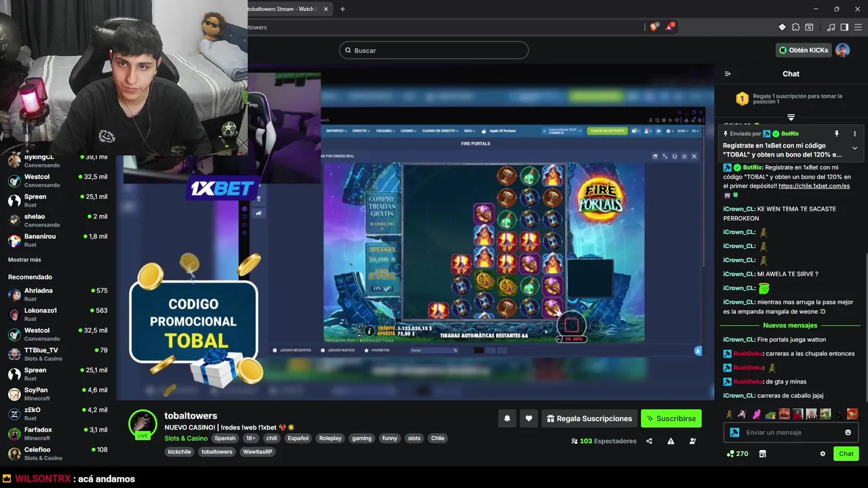Click the Chat panel header
The width and height of the screenshot is (868, 488).
791,74
